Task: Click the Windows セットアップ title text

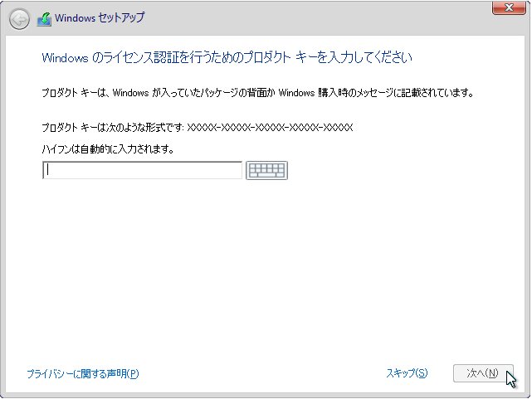Action: pos(100,17)
